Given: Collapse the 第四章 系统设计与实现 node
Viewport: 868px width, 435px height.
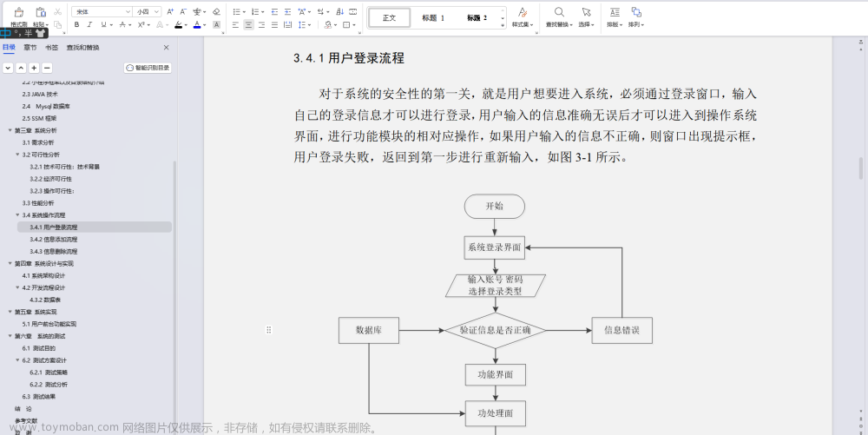Looking at the screenshot, I should tap(10, 263).
